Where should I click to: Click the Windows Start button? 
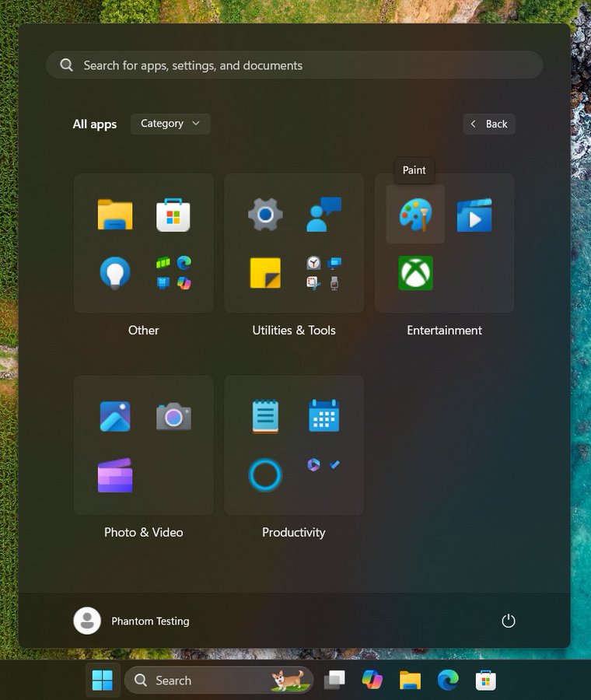[x=102, y=680]
